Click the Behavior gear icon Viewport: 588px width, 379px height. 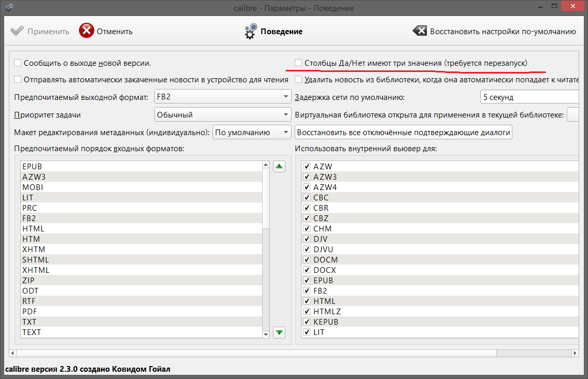click(251, 32)
